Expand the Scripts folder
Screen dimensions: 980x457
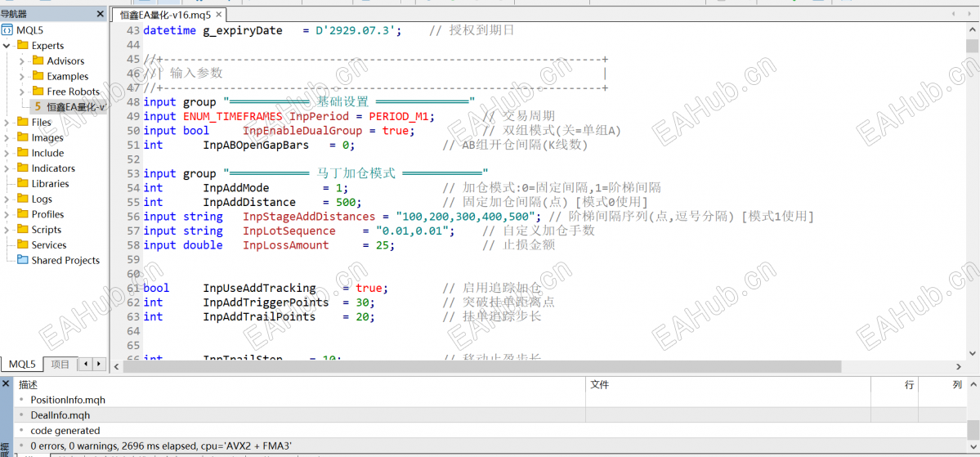click(x=7, y=230)
